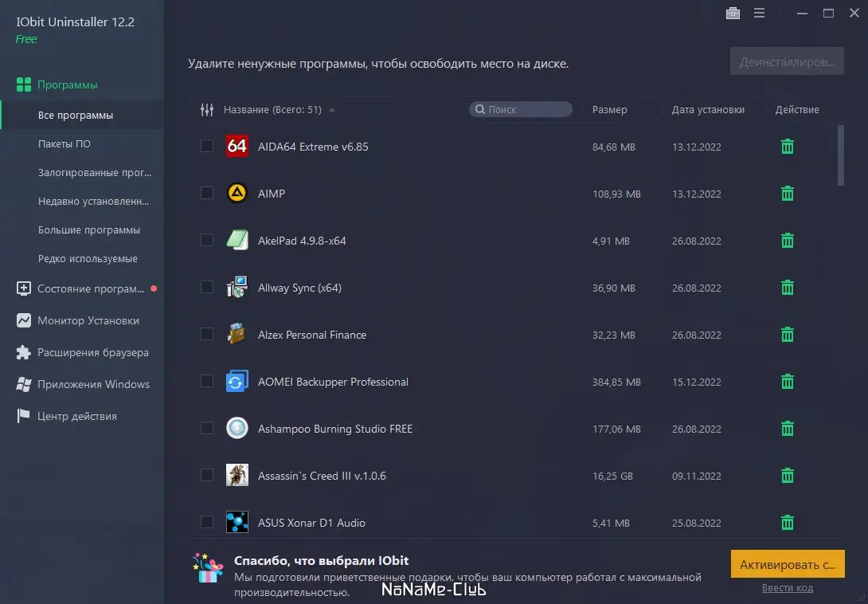868x604 pixels.
Task: Click the trash icon for AIMP
Action: tap(788, 194)
